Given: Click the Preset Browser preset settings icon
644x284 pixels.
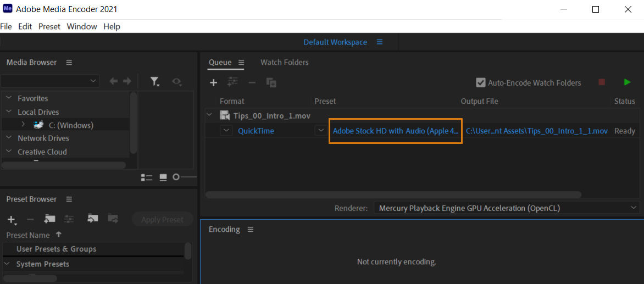Looking at the screenshot, I should coord(69,219).
